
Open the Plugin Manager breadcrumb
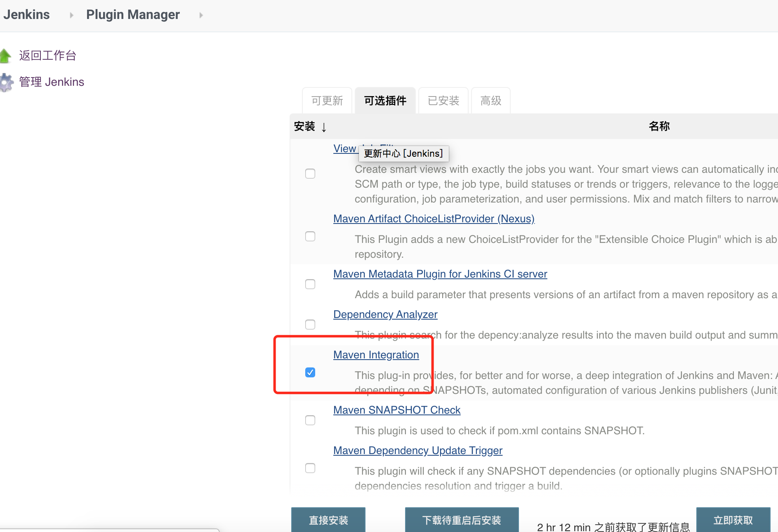pos(133,14)
